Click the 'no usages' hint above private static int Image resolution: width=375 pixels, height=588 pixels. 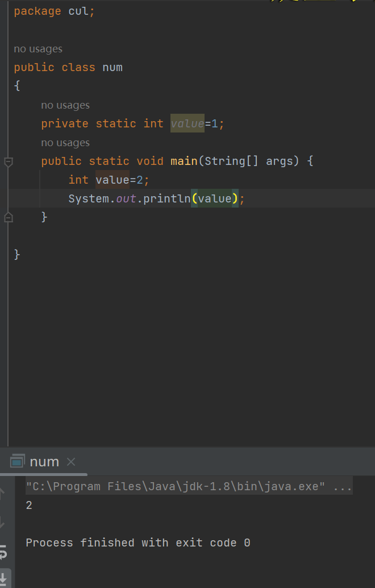tap(65, 105)
